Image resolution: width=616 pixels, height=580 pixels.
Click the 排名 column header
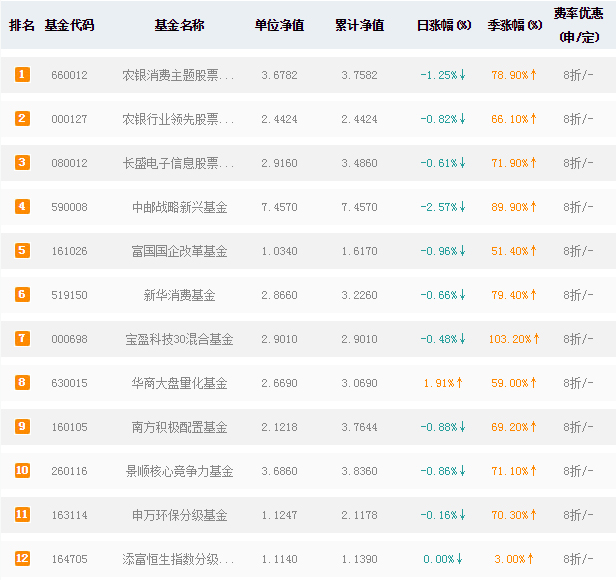click(22, 25)
